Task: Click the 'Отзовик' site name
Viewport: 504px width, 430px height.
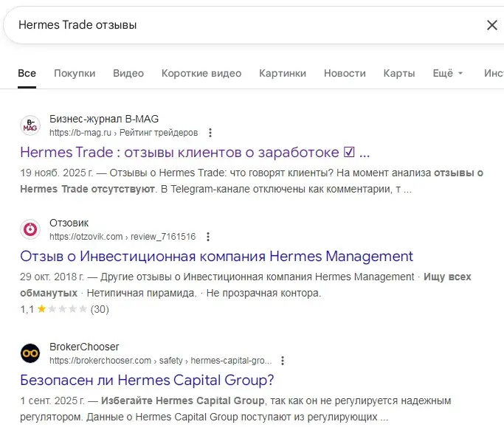Action: [x=69, y=223]
